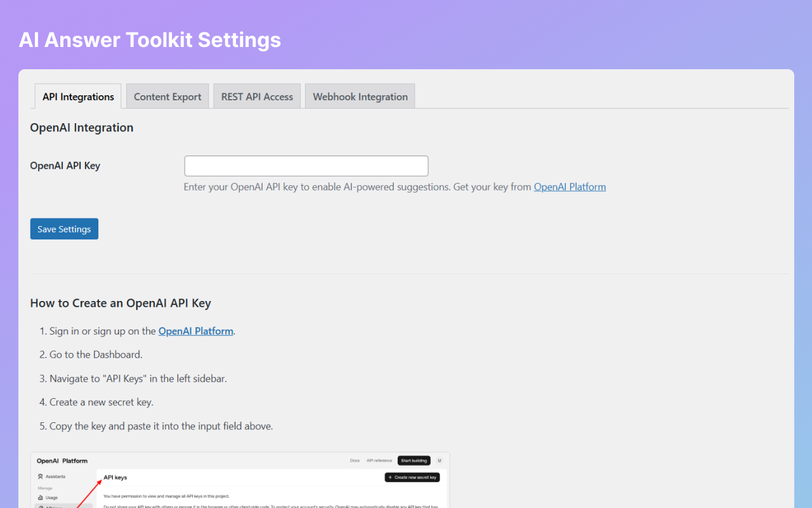Click Docs in the tutorial screenshot header

coord(355,460)
